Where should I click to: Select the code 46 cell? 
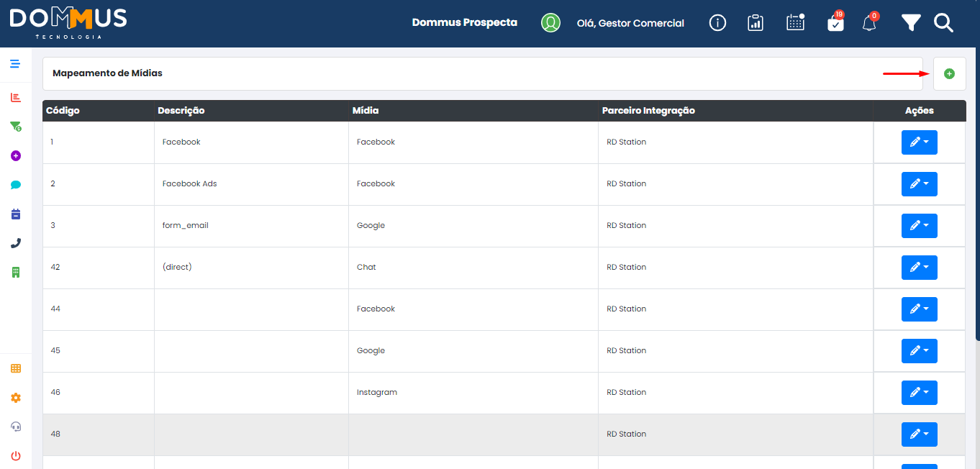point(99,393)
